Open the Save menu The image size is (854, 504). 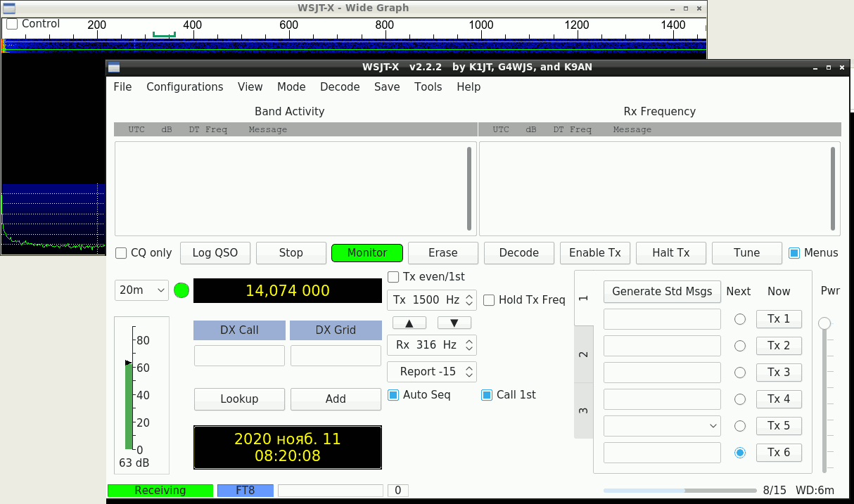click(387, 86)
